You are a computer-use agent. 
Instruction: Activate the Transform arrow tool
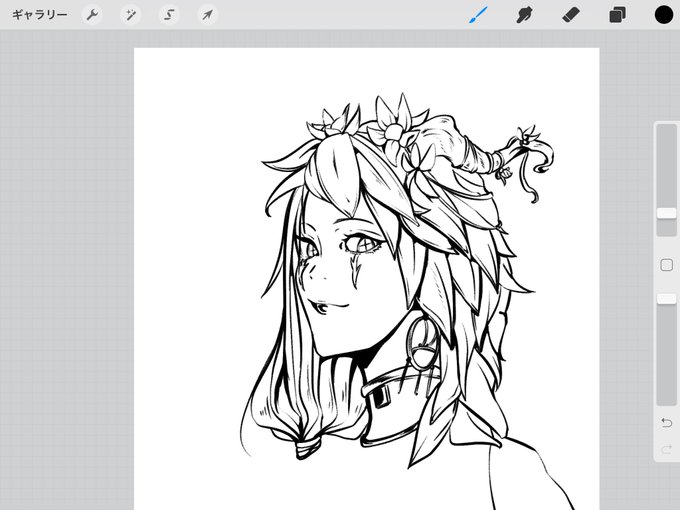[x=207, y=15]
